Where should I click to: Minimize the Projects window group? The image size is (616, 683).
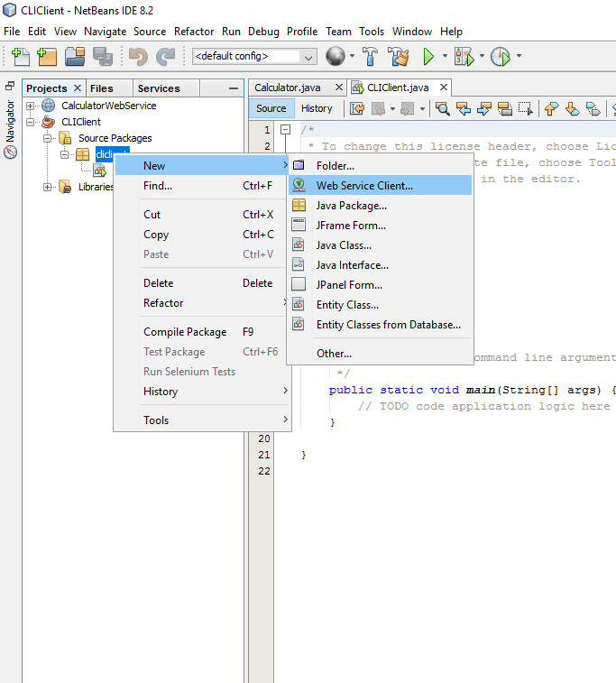click(x=234, y=88)
